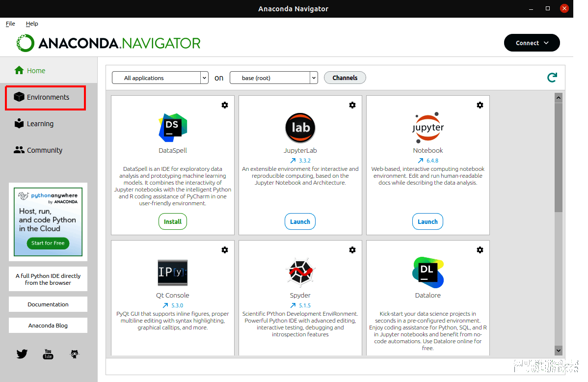588x382 pixels.
Task: Refresh the applications list
Action: [x=552, y=78]
